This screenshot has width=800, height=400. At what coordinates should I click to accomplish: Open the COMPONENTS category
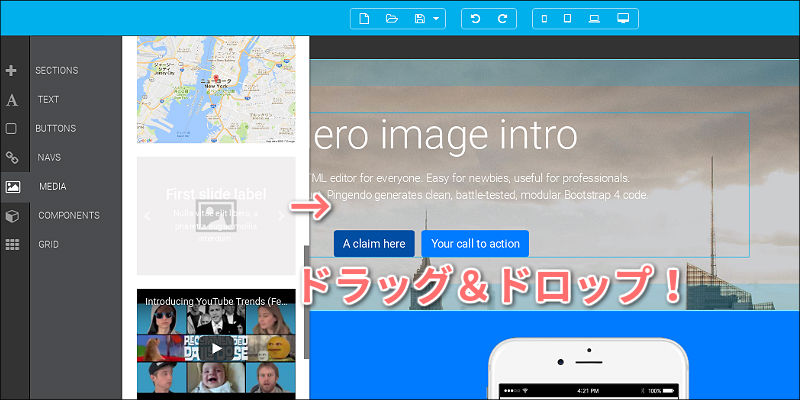[x=69, y=215]
